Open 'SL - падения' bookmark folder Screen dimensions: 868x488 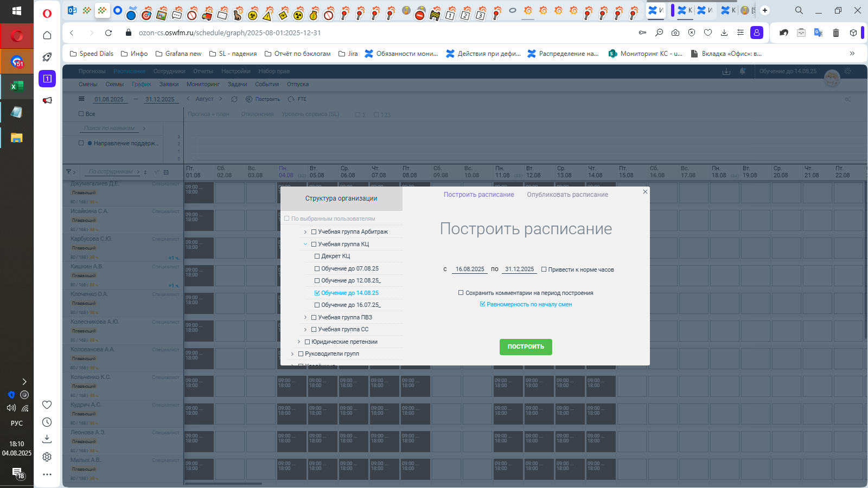(x=233, y=53)
